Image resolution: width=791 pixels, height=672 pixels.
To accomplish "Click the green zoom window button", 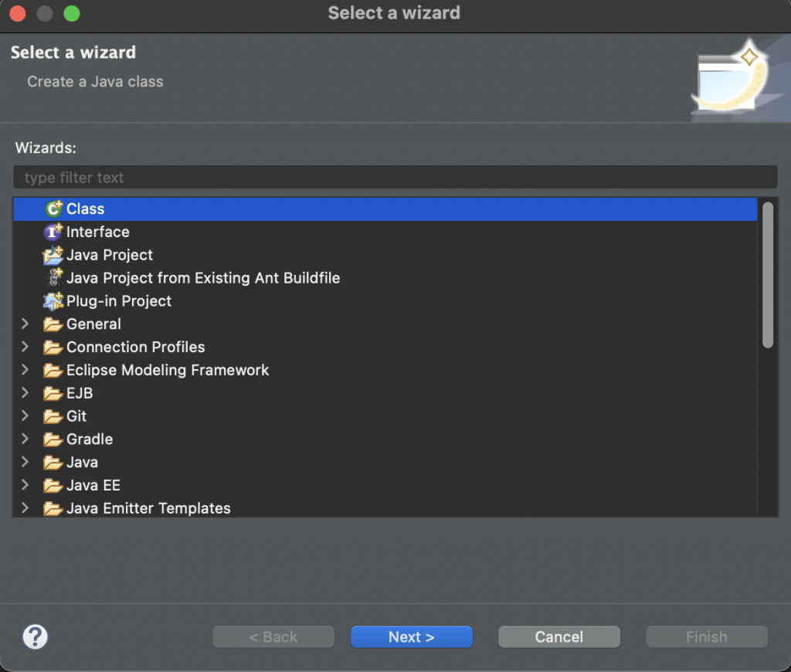I will 72,13.
